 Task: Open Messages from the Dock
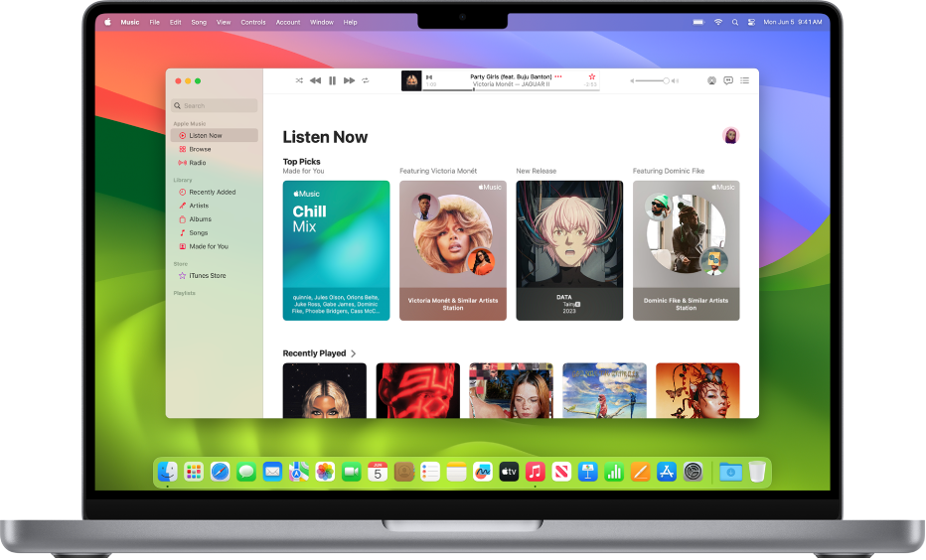point(246,472)
